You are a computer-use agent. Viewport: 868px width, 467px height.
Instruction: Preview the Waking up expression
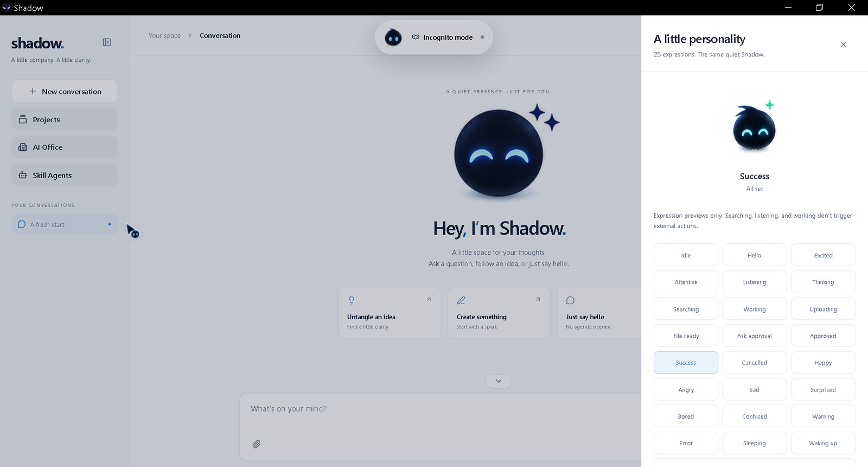point(823,443)
